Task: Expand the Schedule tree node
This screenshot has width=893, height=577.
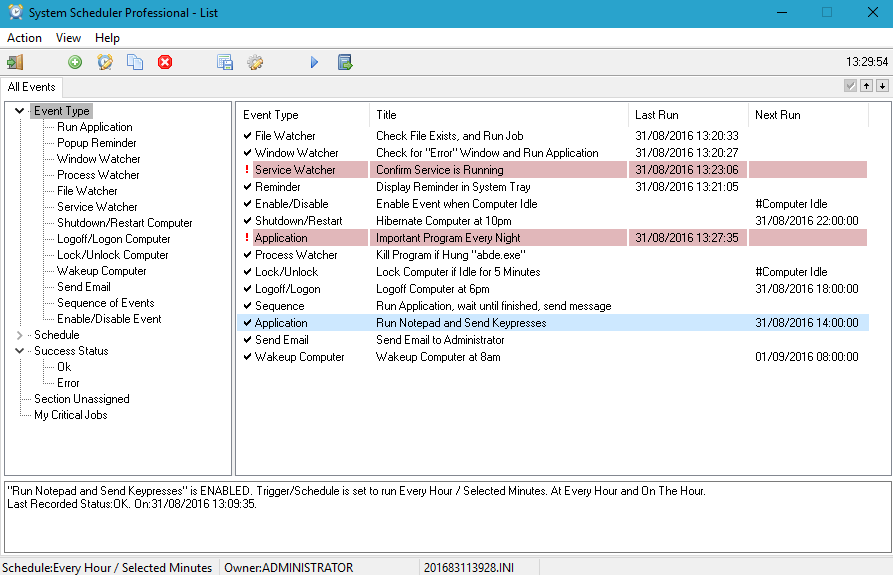Action: coord(20,335)
